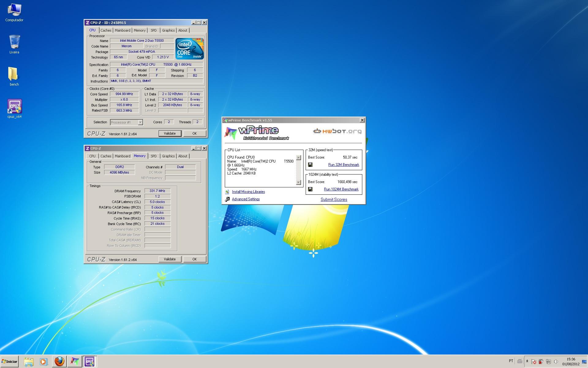Open Windows Explorer from the taskbar
This screenshot has height=368, width=588.
point(28,362)
